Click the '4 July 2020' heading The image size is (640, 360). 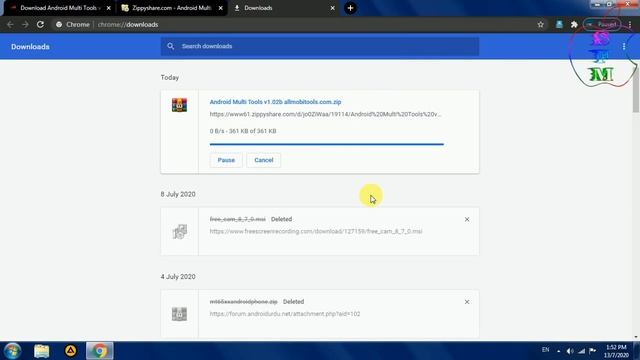pos(178,277)
